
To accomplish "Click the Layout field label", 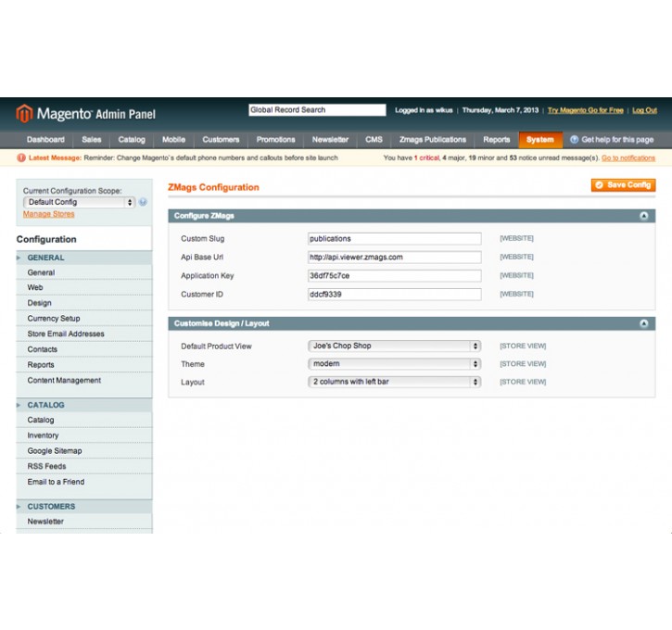I will (x=193, y=382).
